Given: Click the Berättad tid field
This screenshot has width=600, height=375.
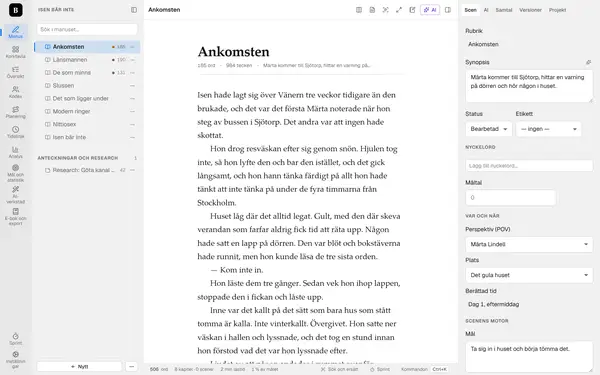Looking at the screenshot, I should 529,305.
